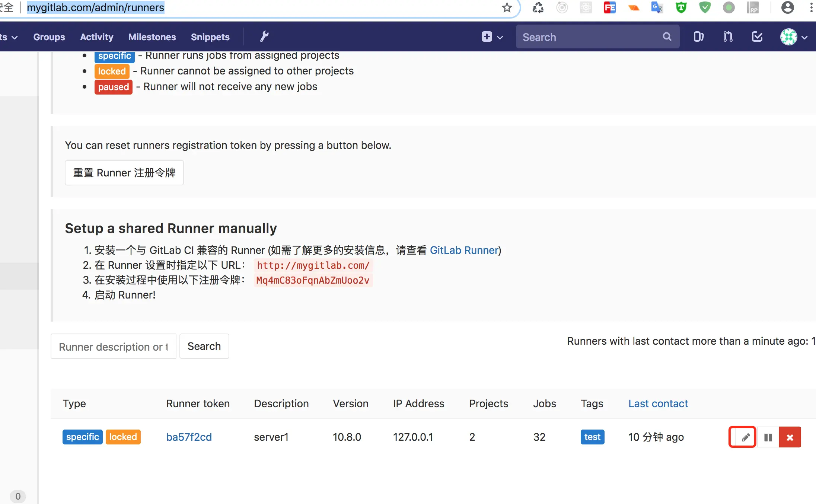The image size is (816, 504).
Task: Delete runner with red X button
Action: click(x=790, y=437)
